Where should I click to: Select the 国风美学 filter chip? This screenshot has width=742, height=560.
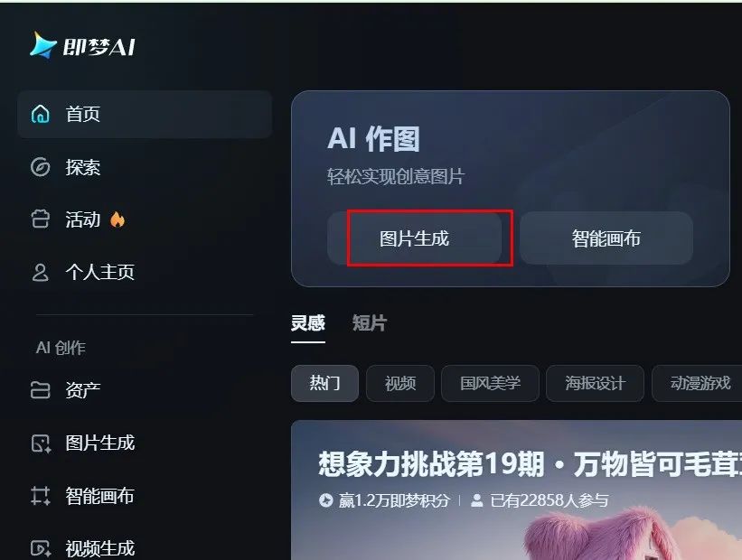click(490, 383)
